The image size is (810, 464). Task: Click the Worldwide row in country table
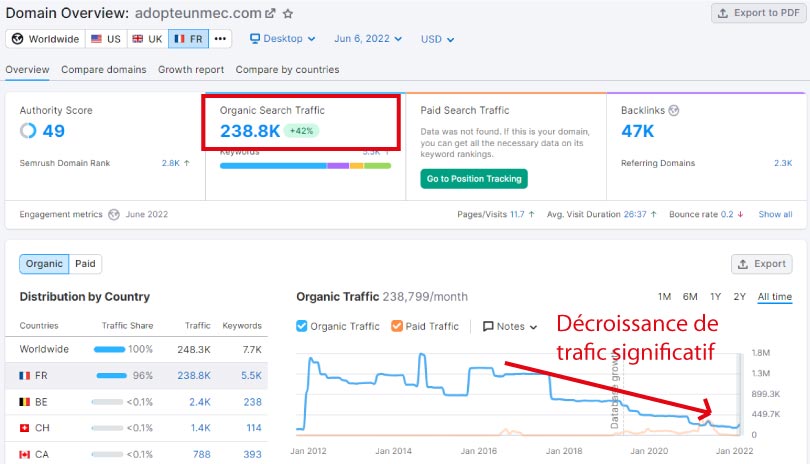(x=136, y=349)
